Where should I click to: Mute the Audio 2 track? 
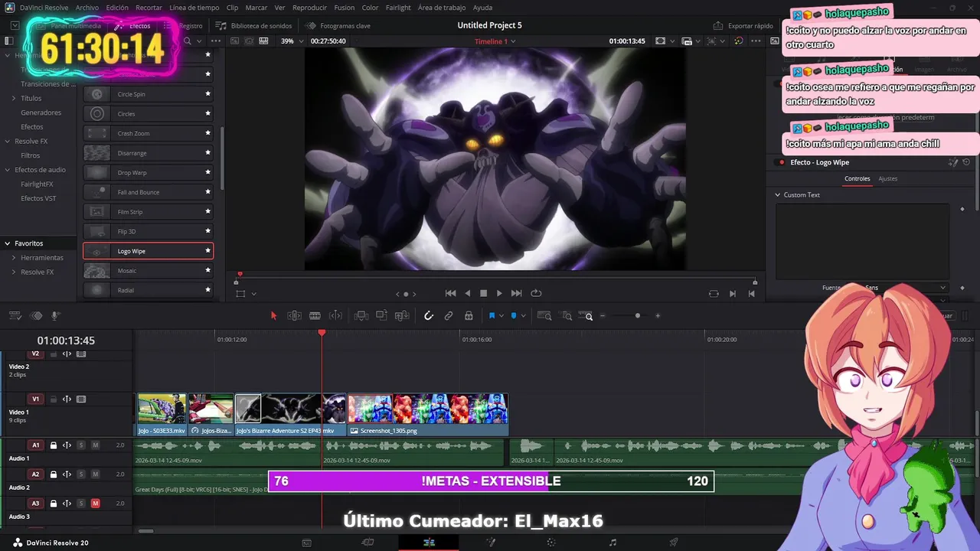pyautogui.click(x=96, y=474)
